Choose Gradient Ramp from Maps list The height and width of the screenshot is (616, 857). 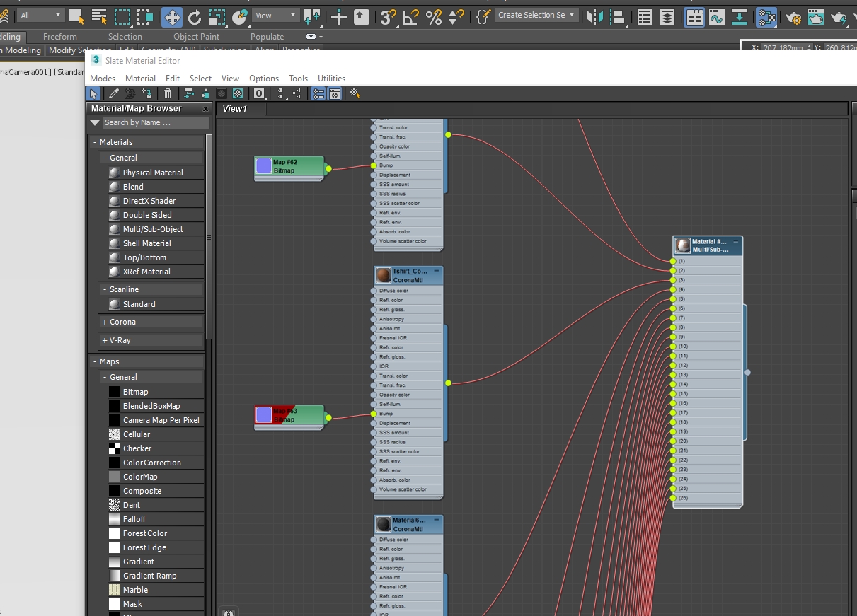[149, 576]
